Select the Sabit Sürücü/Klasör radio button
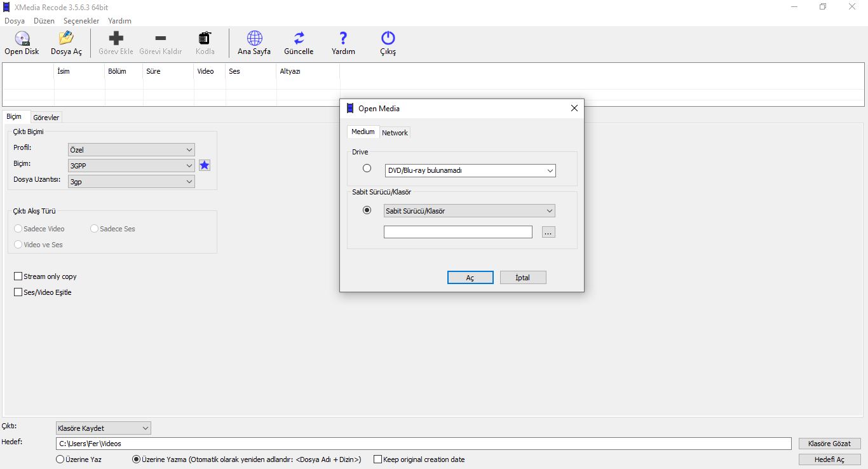The height and width of the screenshot is (469, 868). [x=367, y=210]
